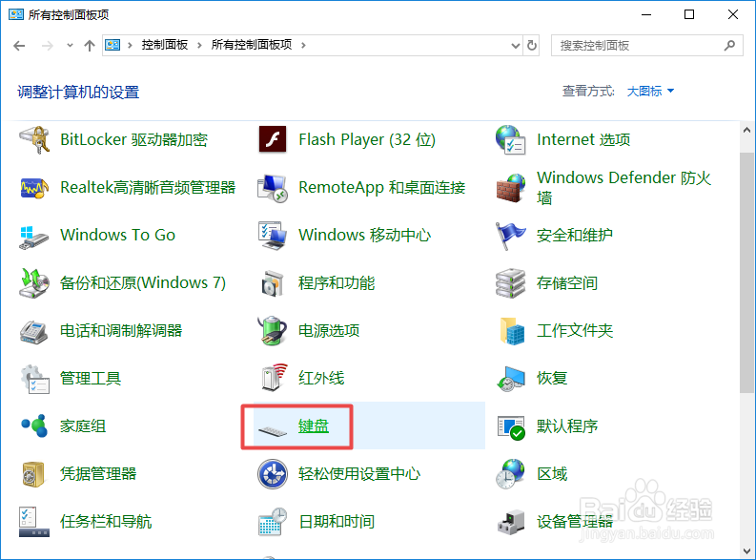Open the 设备管理器 icon

(x=511, y=523)
